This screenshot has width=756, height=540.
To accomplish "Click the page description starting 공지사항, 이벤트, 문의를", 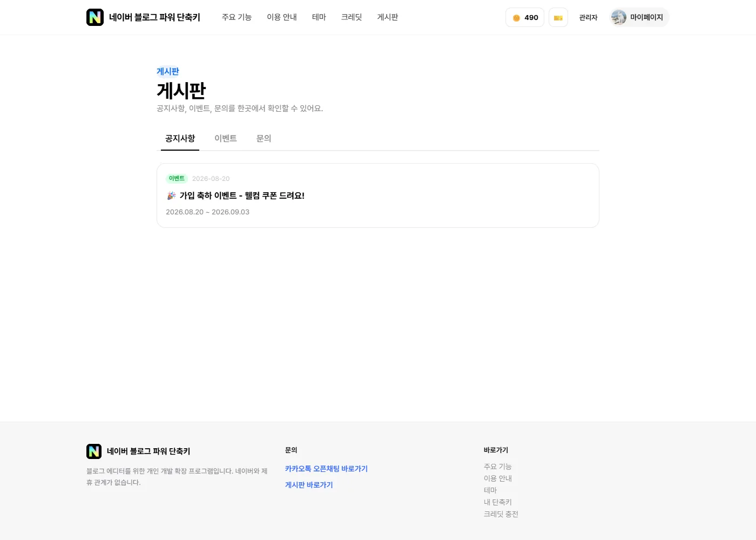I will click(240, 109).
